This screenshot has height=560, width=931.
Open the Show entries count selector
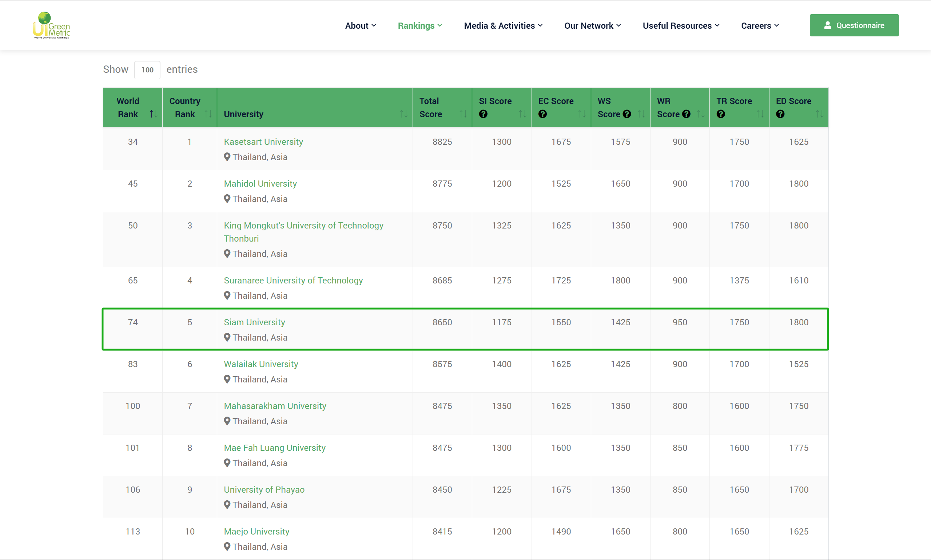[147, 70]
